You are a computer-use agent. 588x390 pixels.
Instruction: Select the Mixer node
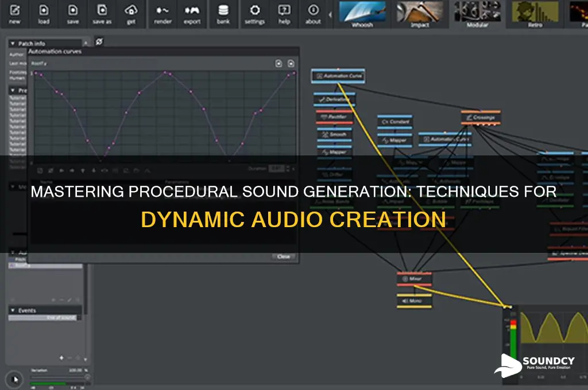[415, 279]
